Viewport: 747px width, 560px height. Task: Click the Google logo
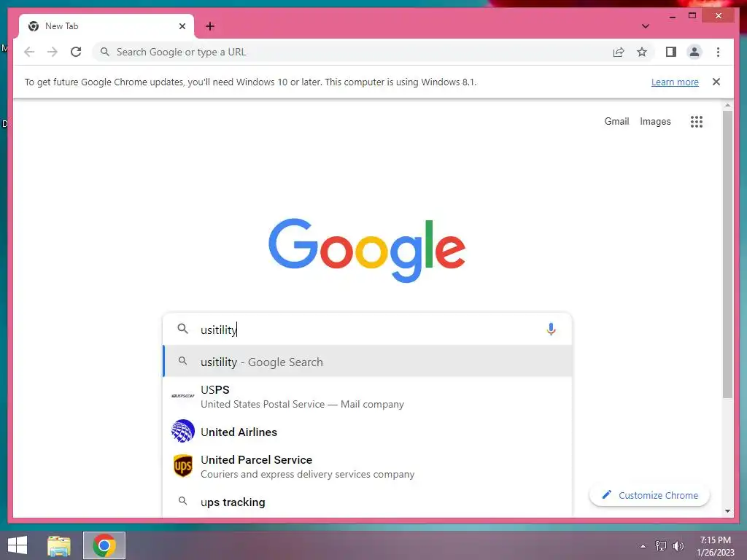point(367,251)
